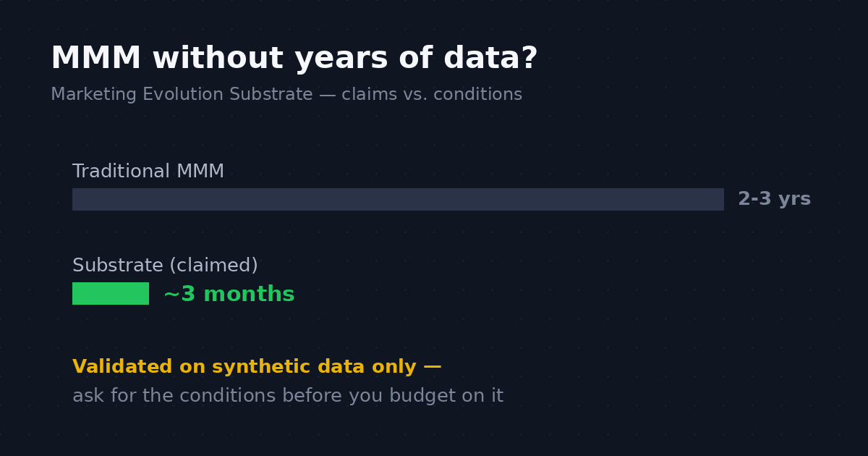The image size is (868, 456).
Task: Click the 'MMM without years of data?' headline
Action: point(294,59)
